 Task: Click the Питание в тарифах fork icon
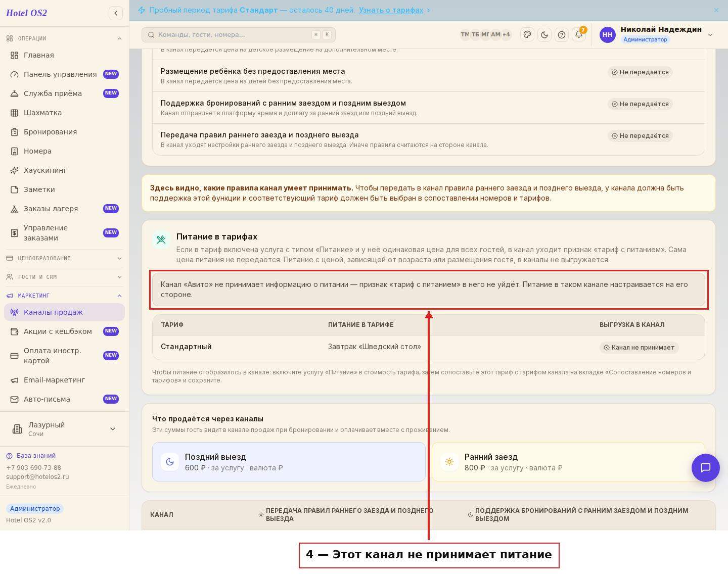click(x=161, y=239)
